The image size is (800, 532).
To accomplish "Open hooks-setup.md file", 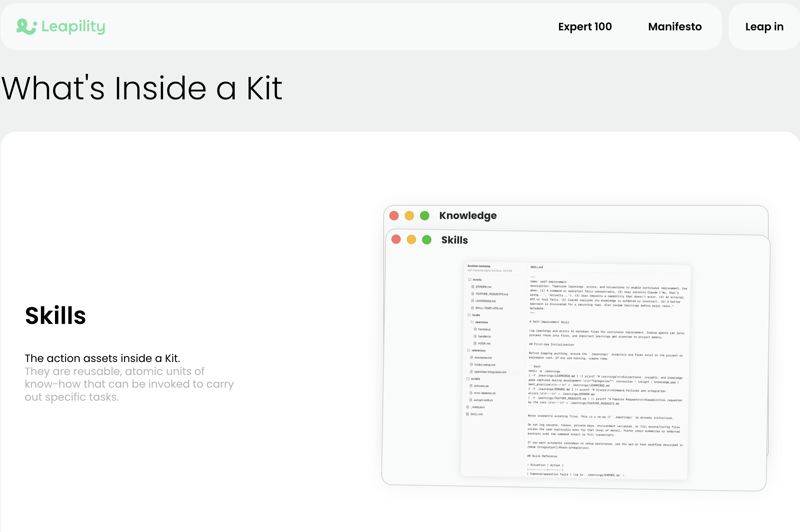I will tap(482, 365).
